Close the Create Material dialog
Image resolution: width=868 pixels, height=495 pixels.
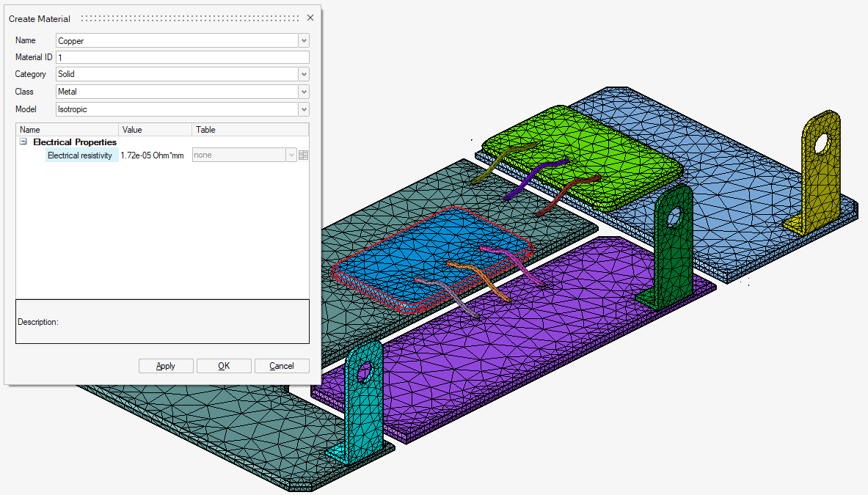pyautogui.click(x=310, y=18)
